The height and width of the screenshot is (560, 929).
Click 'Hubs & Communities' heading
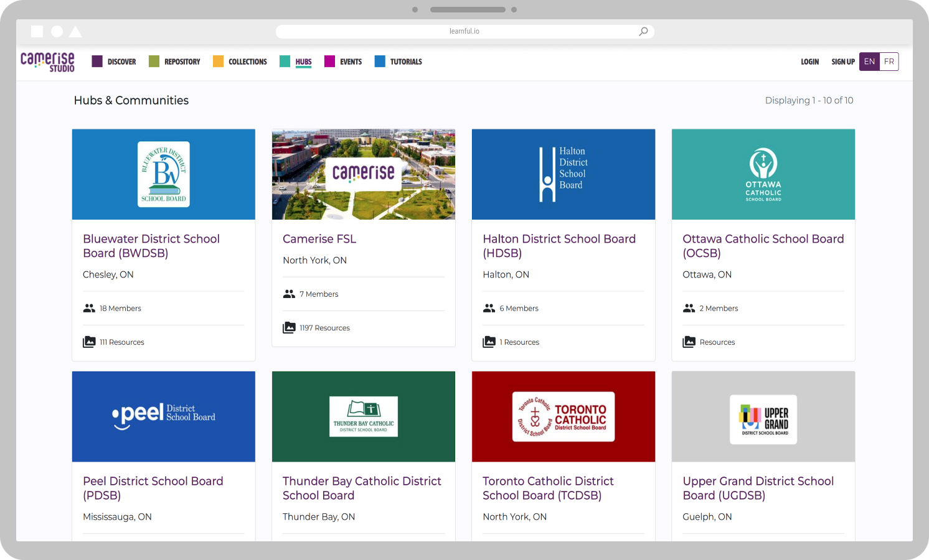point(131,100)
